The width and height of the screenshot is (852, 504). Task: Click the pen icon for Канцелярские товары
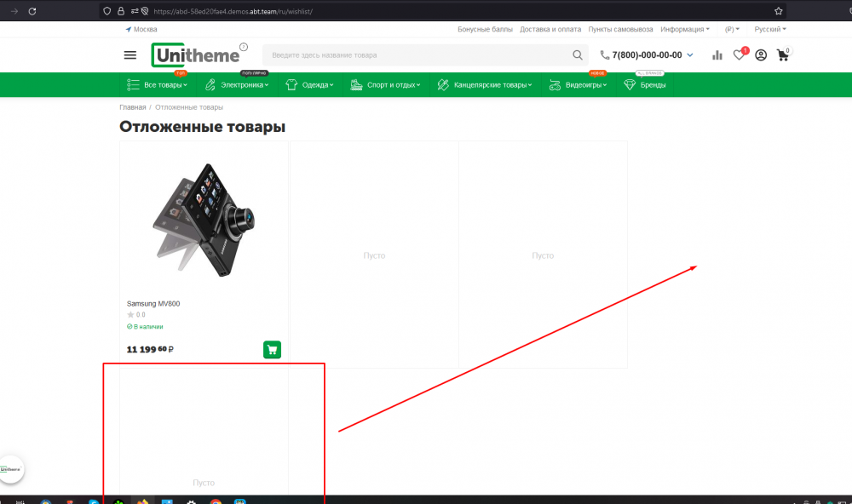tap(442, 84)
